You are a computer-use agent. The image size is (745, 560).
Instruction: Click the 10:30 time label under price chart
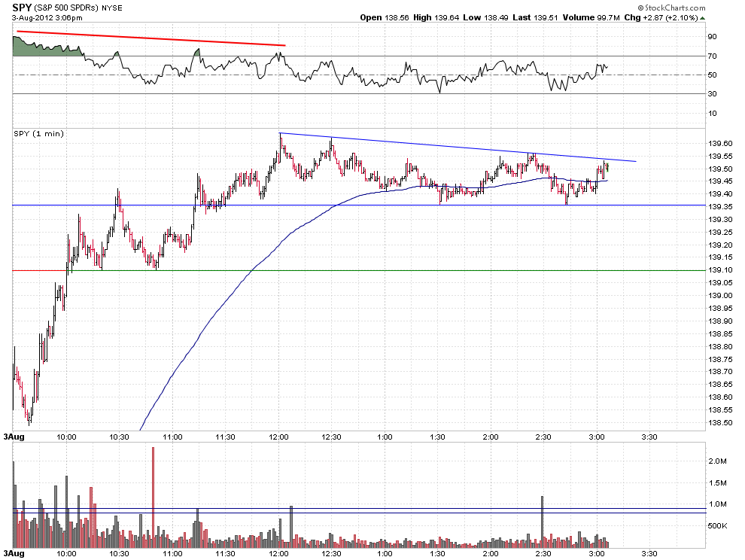(119, 437)
